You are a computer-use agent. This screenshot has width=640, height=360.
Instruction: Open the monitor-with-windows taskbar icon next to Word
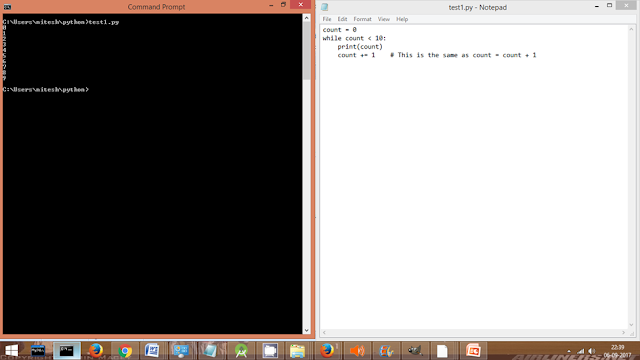[181, 351]
